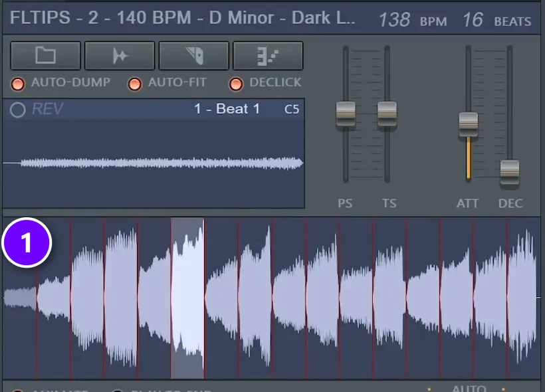Click the '1 - Beat 1' slice name
This screenshot has width=545, height=392.
pos(227,109)
